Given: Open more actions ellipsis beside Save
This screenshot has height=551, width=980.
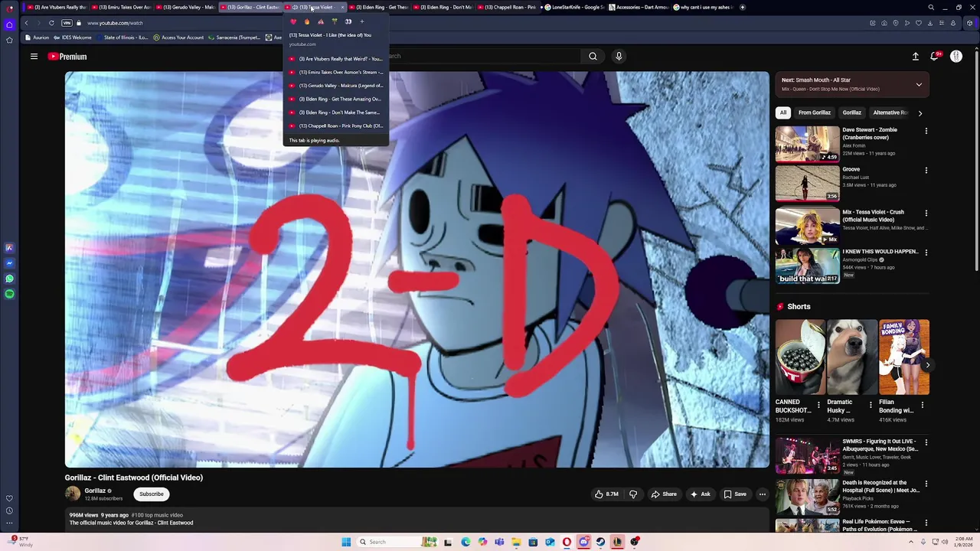Looking at the screenshot, I should 763,494.
